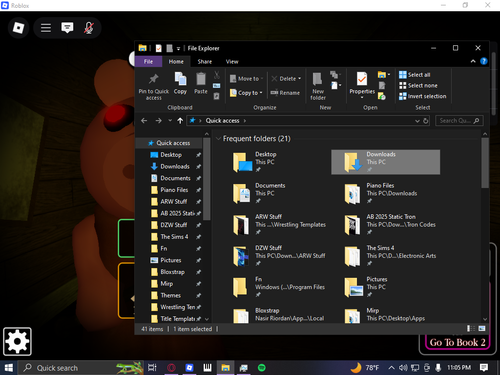Select the Home ribbon tab
Viewport: 500px width, 375px height.
pyautogui.click(x=176, y=62)
